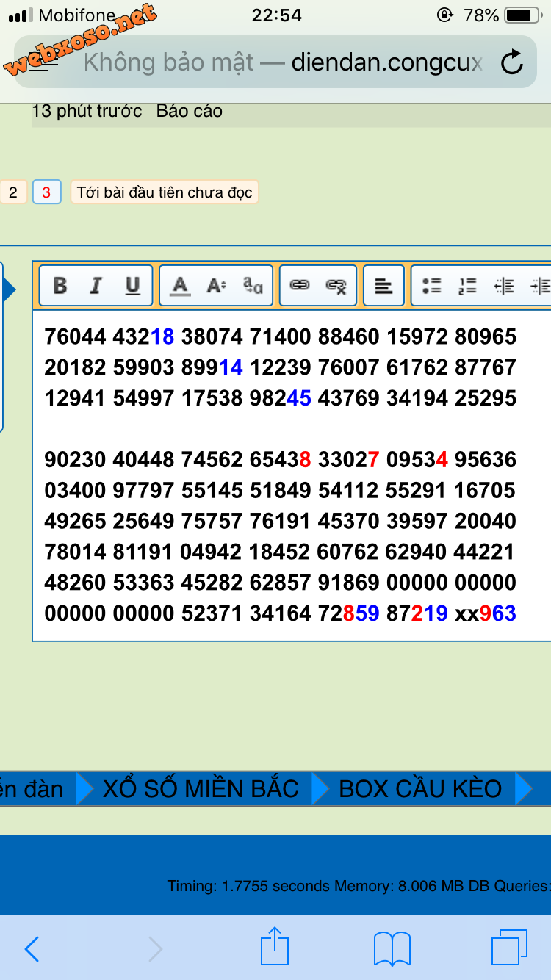
Task: Open the text alignment option
Action: point(383,286)
